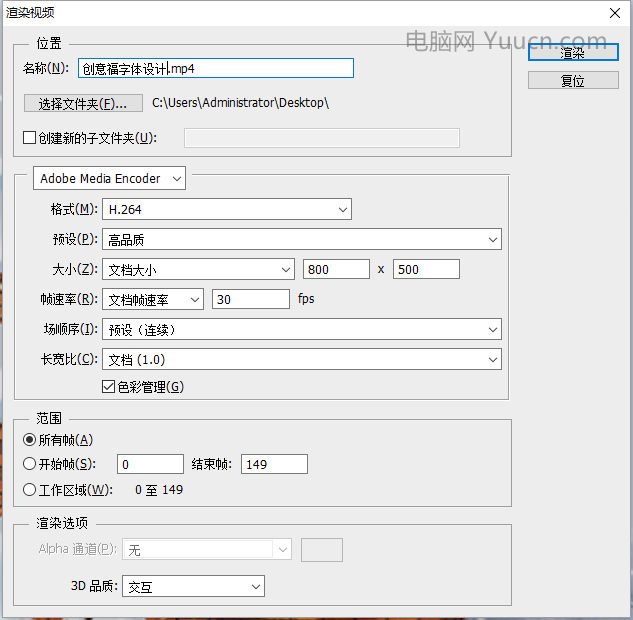This screenshot has height=620, width=633.
Task: Click the height field showing 500
Action: [426, 269]
